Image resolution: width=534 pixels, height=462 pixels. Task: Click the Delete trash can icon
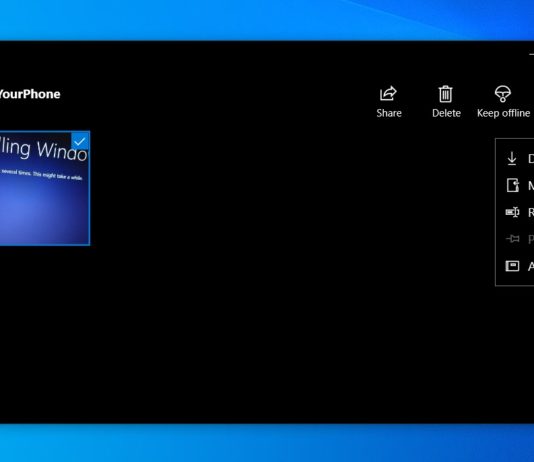click(445, 94)
